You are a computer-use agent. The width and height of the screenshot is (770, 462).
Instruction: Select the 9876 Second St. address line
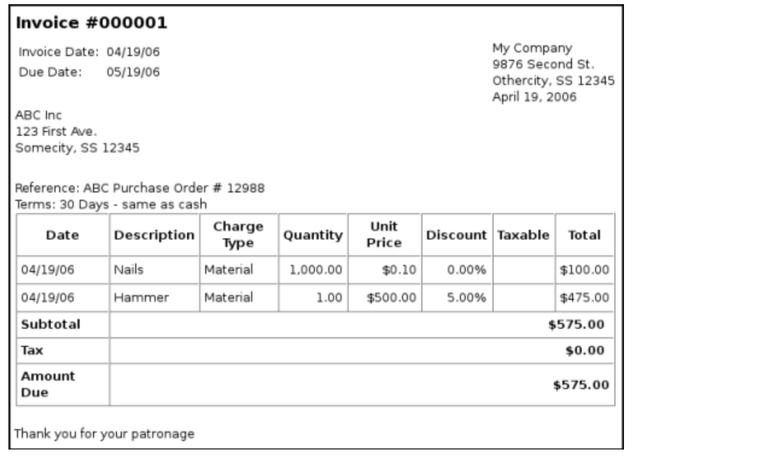click(x=543, y=64)
